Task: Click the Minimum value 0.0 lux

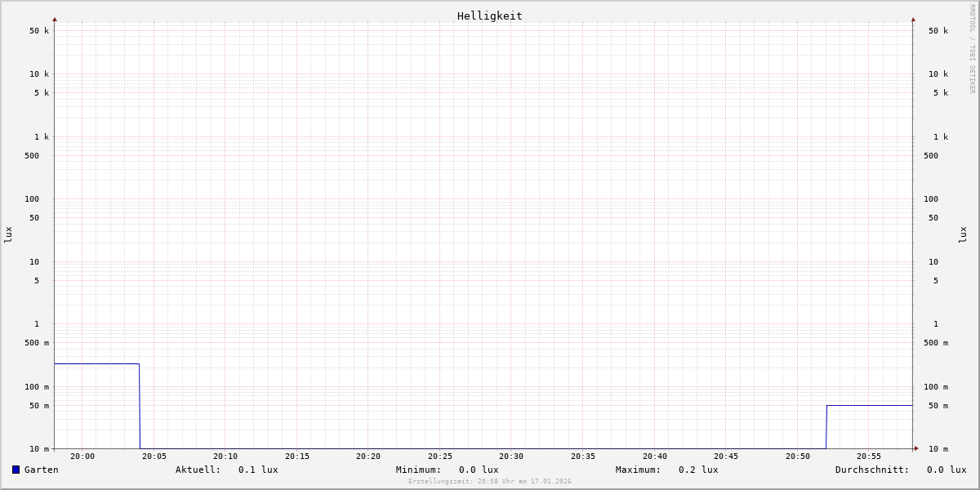Action: pos(479,470)
